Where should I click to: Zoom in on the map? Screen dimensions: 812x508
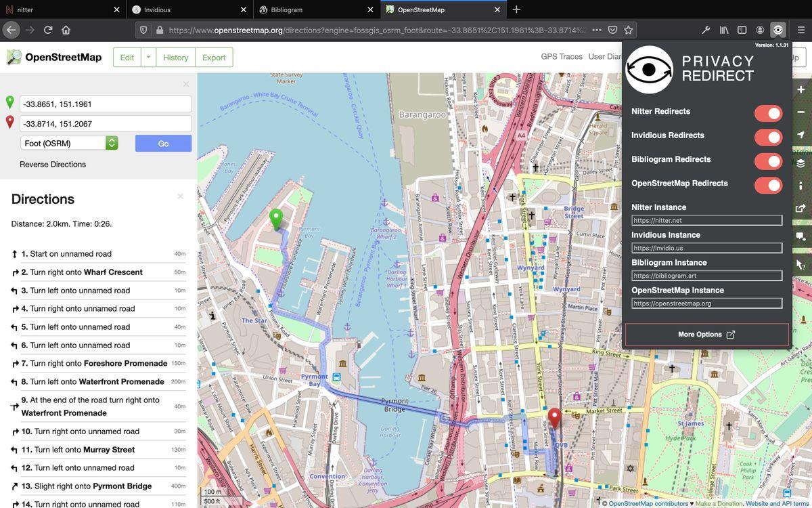click(800, 89)
